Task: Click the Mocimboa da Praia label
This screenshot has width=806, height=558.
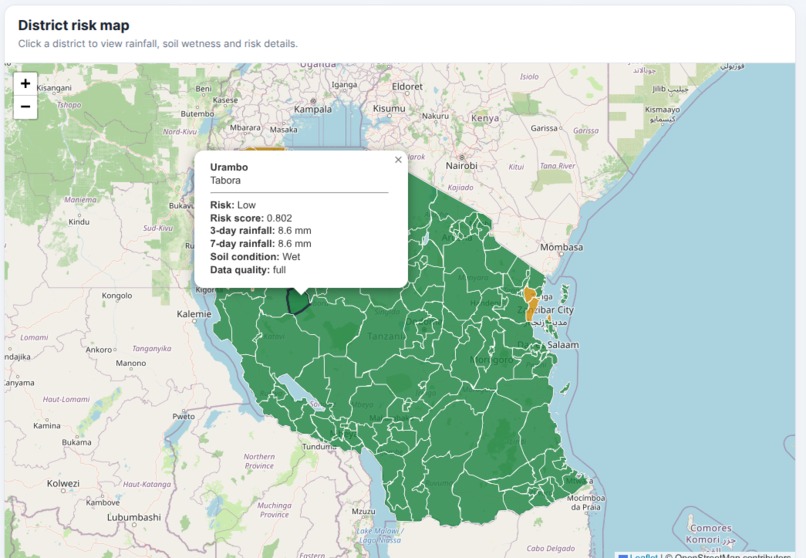Action: [x=586, y=503]
